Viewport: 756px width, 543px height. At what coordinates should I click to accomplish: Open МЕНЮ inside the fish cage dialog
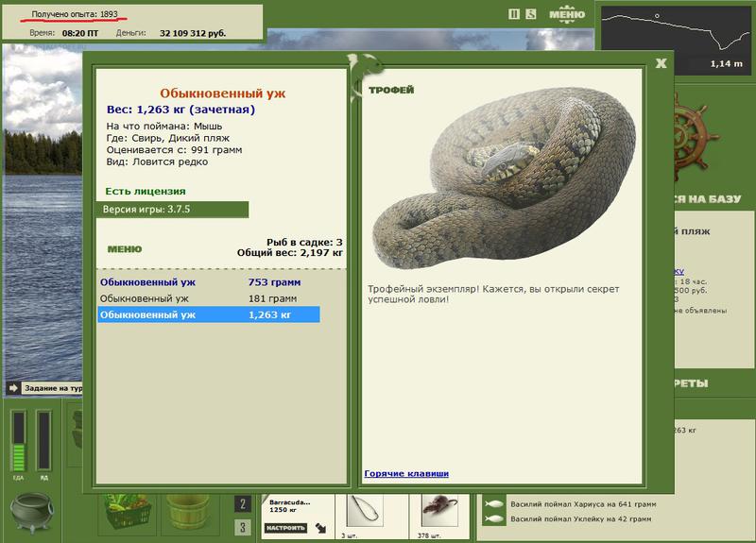[x=125, y=249]
